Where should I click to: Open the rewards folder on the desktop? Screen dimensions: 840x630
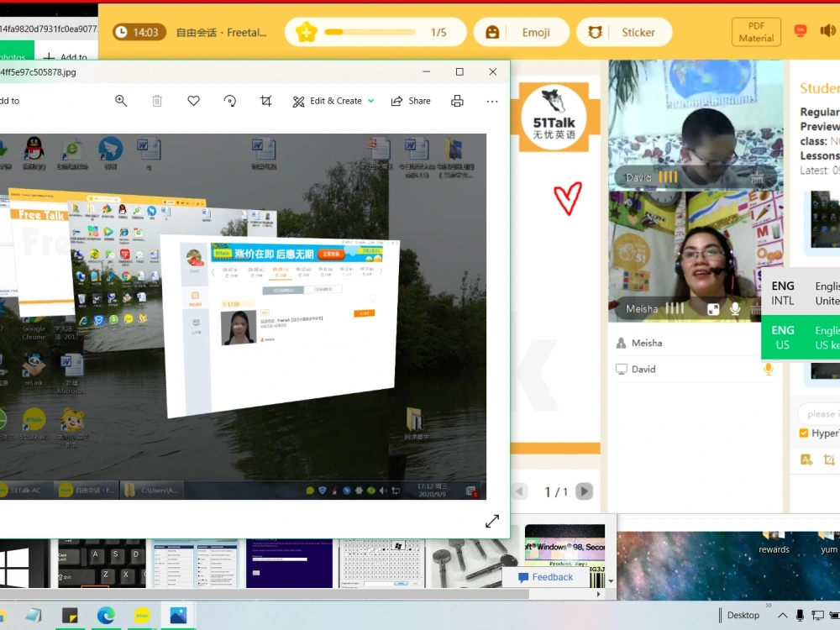point(774,543)
